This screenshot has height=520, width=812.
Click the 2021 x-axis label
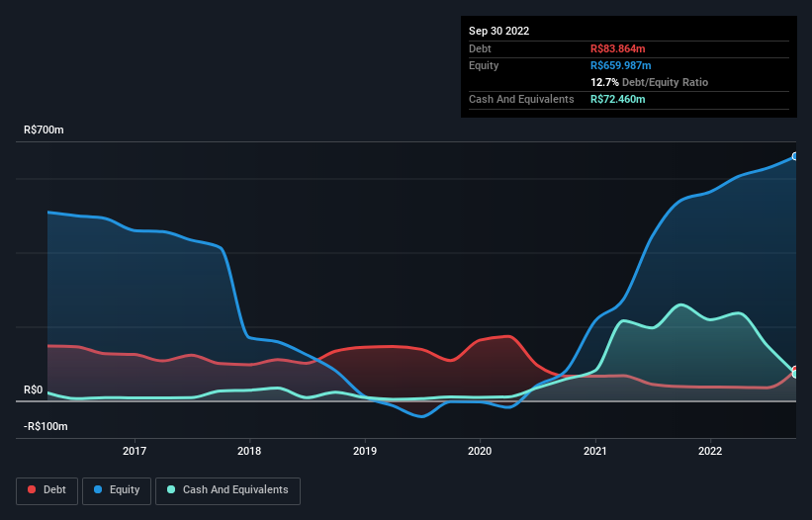coord(595,451)
